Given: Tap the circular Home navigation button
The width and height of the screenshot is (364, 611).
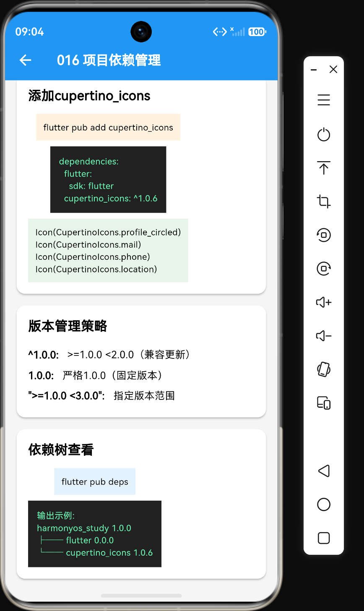Looking at the screenshot, I should click(x=324, y=504).
